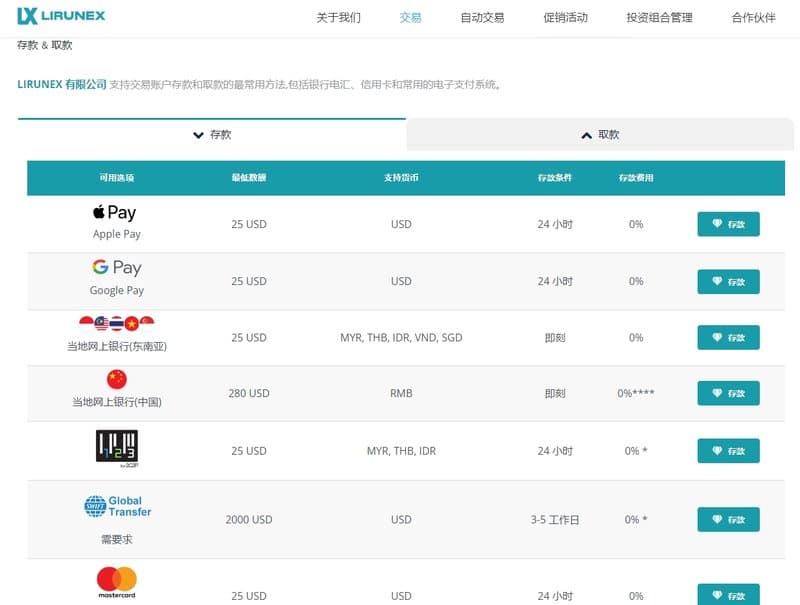Select the 存款 deposit tab

coord(212,135)
